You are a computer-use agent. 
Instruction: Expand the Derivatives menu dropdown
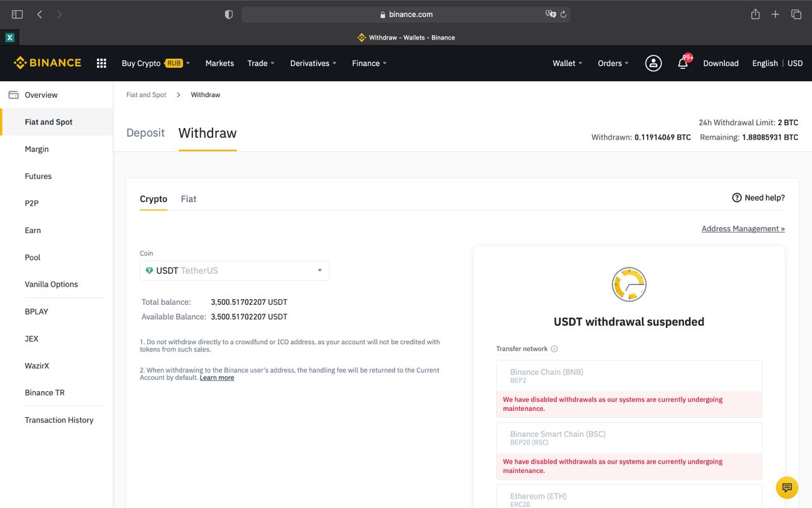click(313, 63)
